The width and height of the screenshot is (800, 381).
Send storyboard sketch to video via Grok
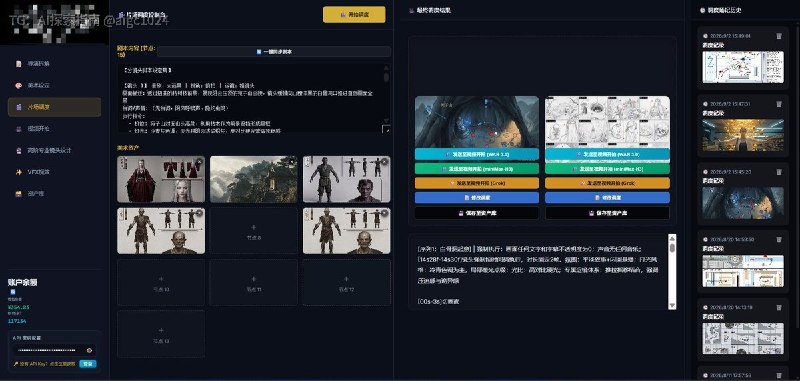click(x=607, y=183)
